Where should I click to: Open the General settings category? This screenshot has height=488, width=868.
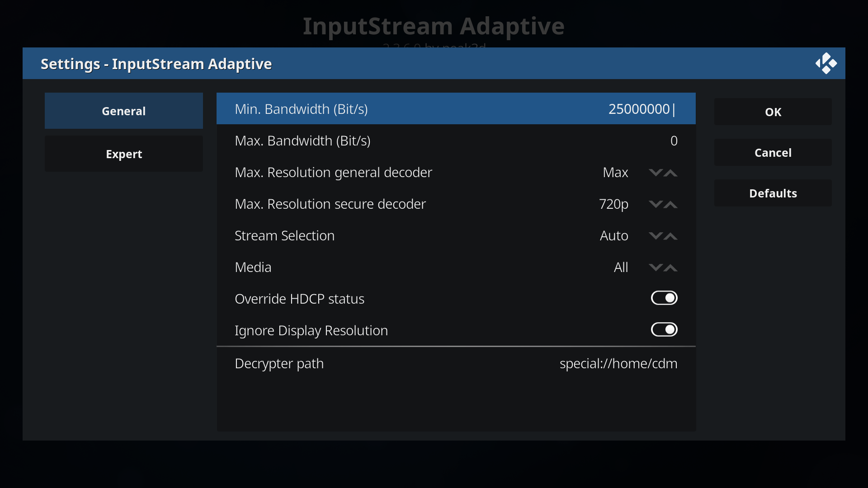click(x=123, y=111)
